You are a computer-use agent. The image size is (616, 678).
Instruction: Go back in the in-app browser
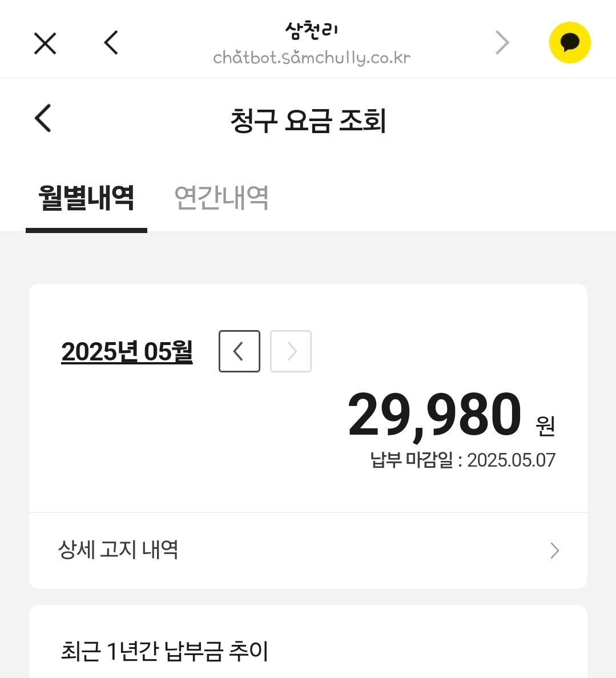pyautogui.click(x=111, y=43)
